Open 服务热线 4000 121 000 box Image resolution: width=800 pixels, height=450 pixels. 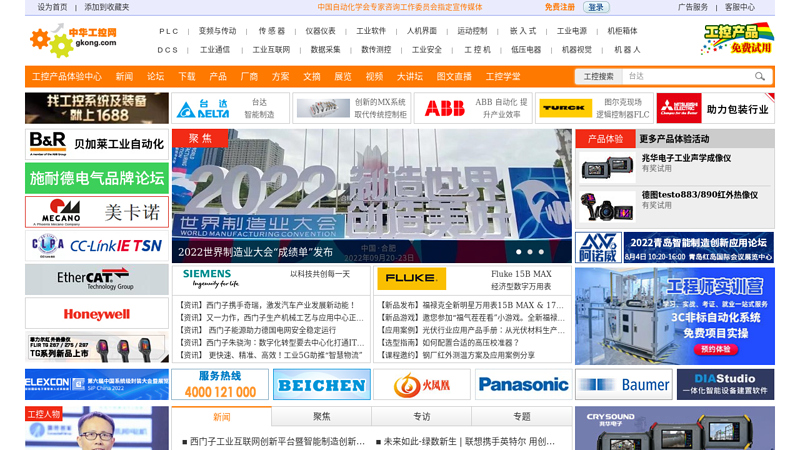pyautogui.click(x=220, y=385)
